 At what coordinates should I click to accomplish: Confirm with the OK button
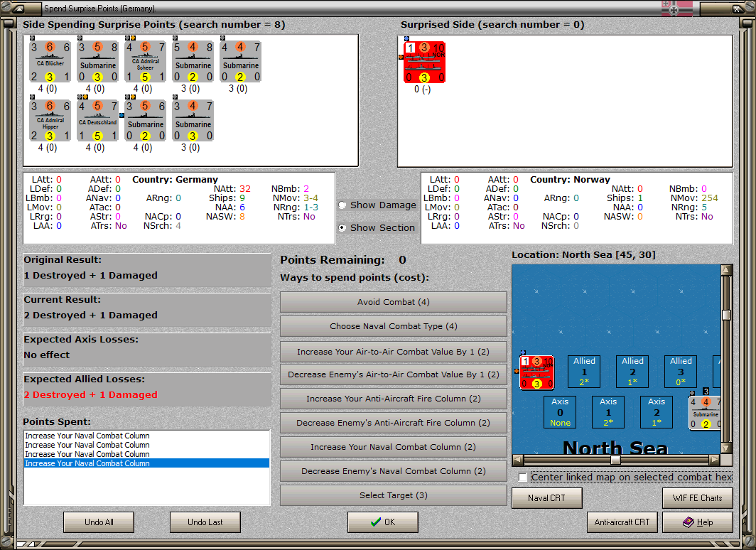click(383, 522)
